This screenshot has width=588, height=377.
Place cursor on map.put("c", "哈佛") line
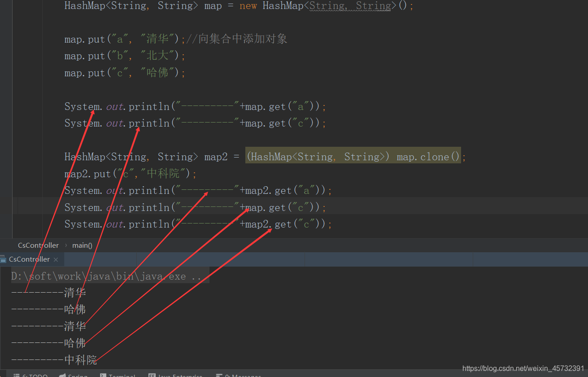pos(125,73)
